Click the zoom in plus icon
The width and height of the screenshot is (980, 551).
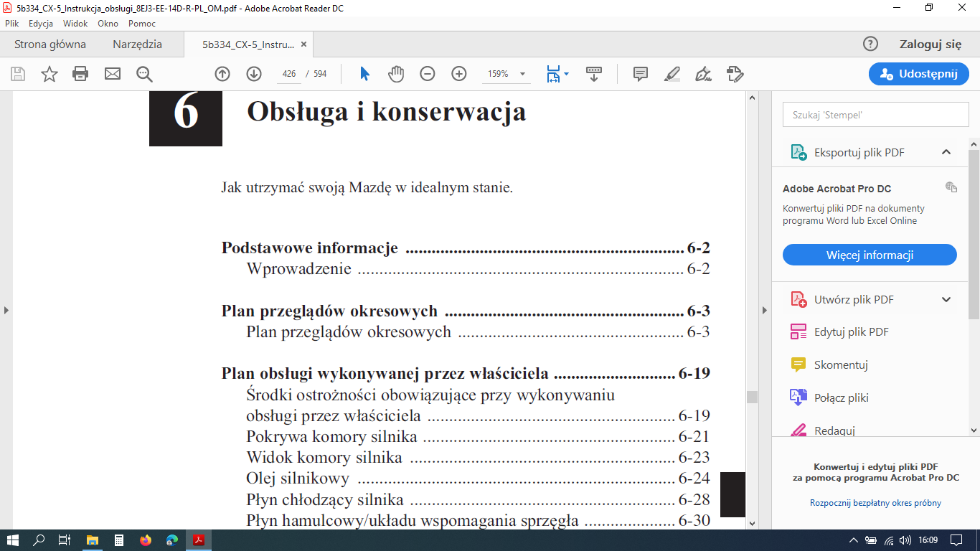click(459, 74)
